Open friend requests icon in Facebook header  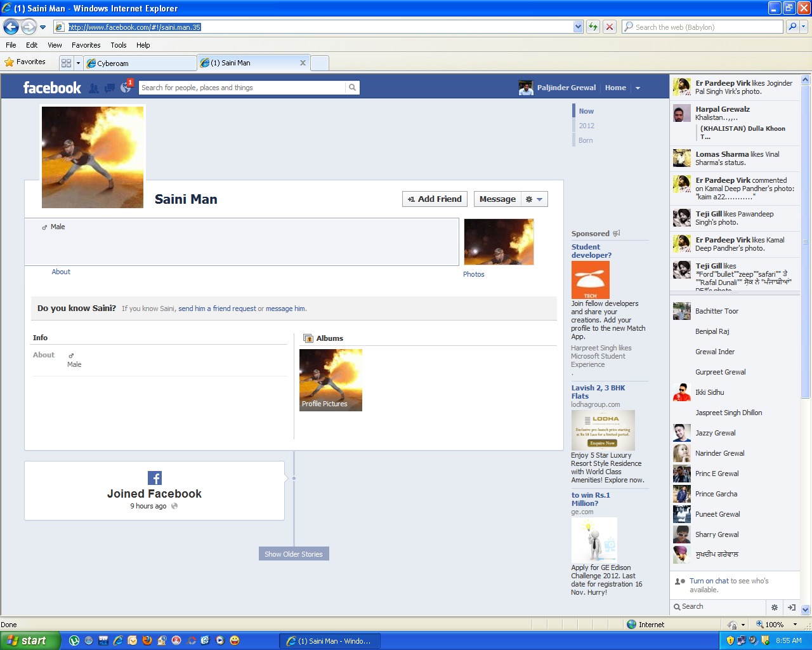coord(94,88)
